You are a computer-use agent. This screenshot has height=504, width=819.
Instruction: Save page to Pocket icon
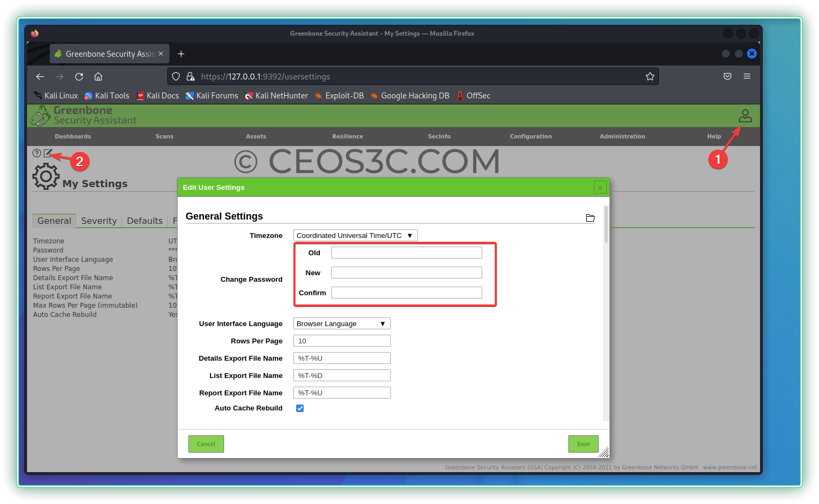[x=727, y=76]
